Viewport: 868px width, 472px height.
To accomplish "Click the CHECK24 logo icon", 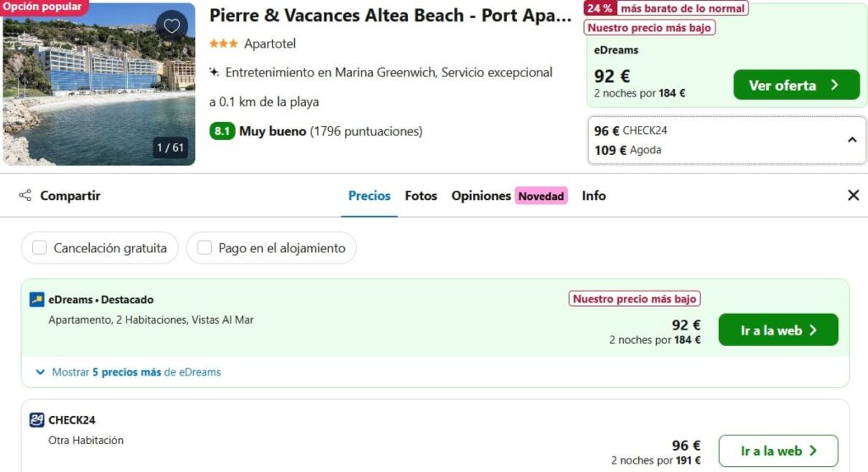I will tap(36, 420).
